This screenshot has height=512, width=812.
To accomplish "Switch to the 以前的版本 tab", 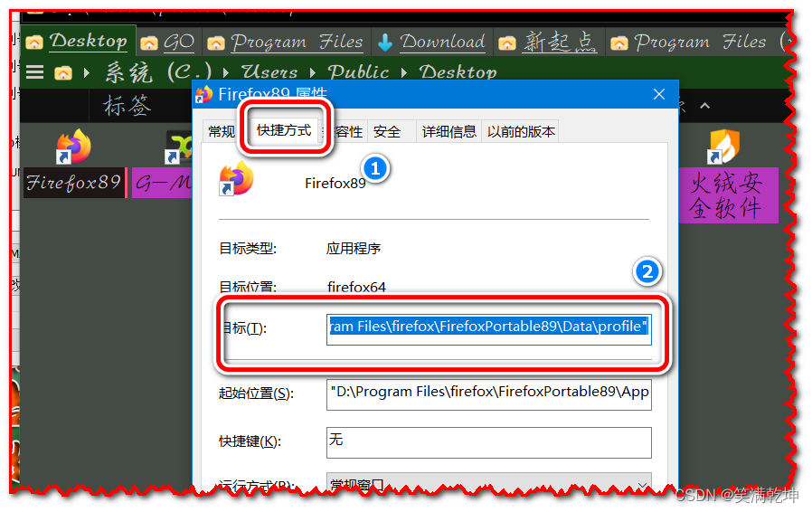I will [x=521, y=132].
